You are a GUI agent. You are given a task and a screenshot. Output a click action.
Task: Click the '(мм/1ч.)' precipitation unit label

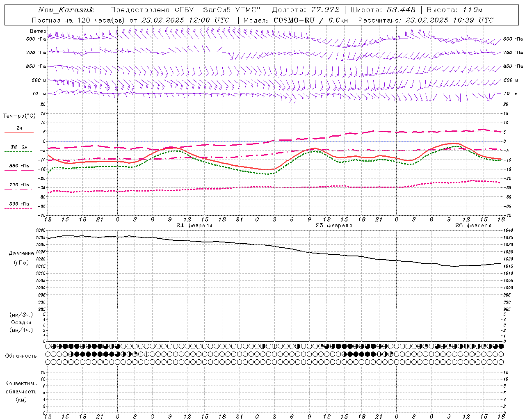[x=21, y=330]
